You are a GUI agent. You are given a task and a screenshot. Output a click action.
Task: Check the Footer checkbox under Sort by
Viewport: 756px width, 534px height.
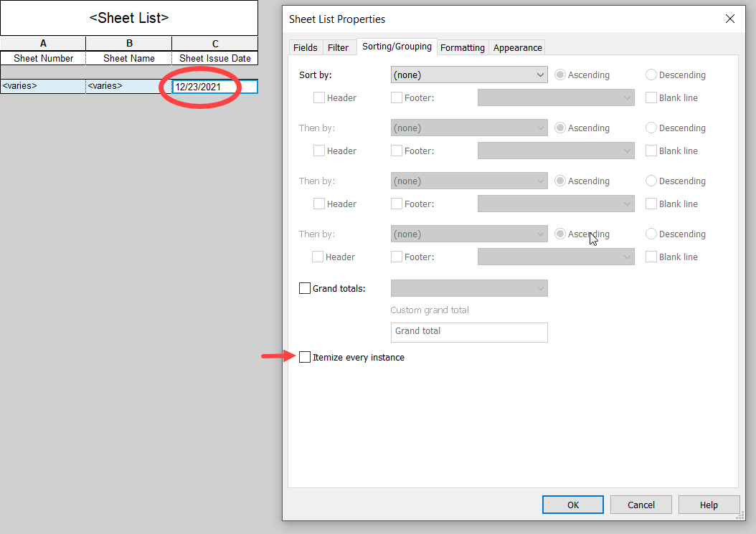click(395, 97)
